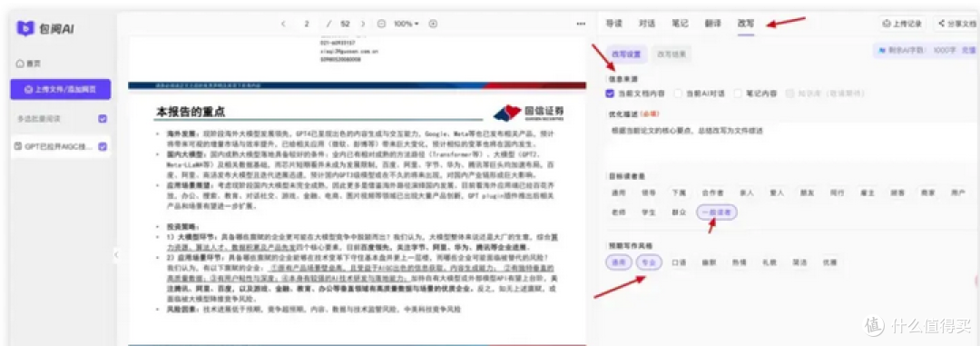Select the 幽默 writing style tag
This screenshot has height=346, width=980.
pos(710,262)
